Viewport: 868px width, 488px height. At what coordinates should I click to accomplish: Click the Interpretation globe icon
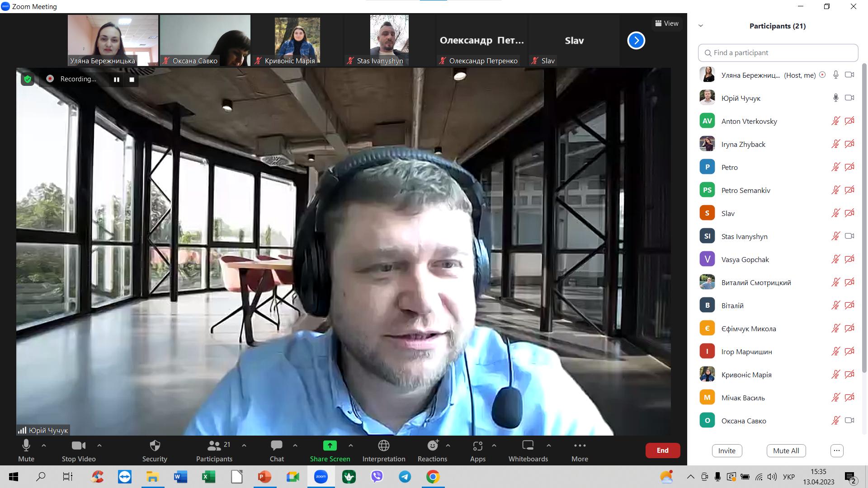(383, 446)
